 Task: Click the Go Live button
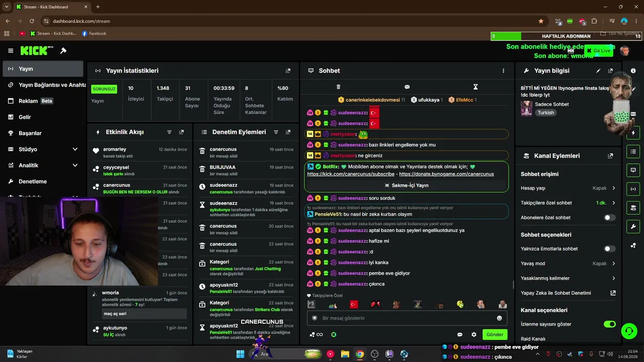point(599,51)
